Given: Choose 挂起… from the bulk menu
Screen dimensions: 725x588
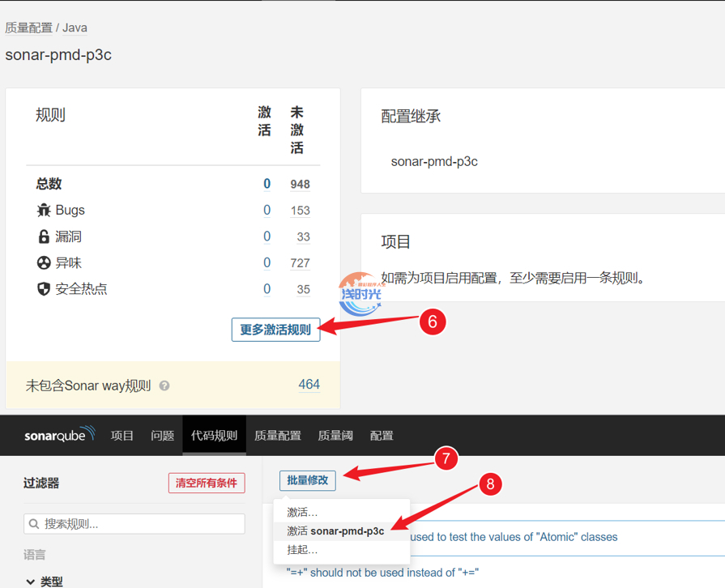Looking at the screenshot, I should click(302, 550).
